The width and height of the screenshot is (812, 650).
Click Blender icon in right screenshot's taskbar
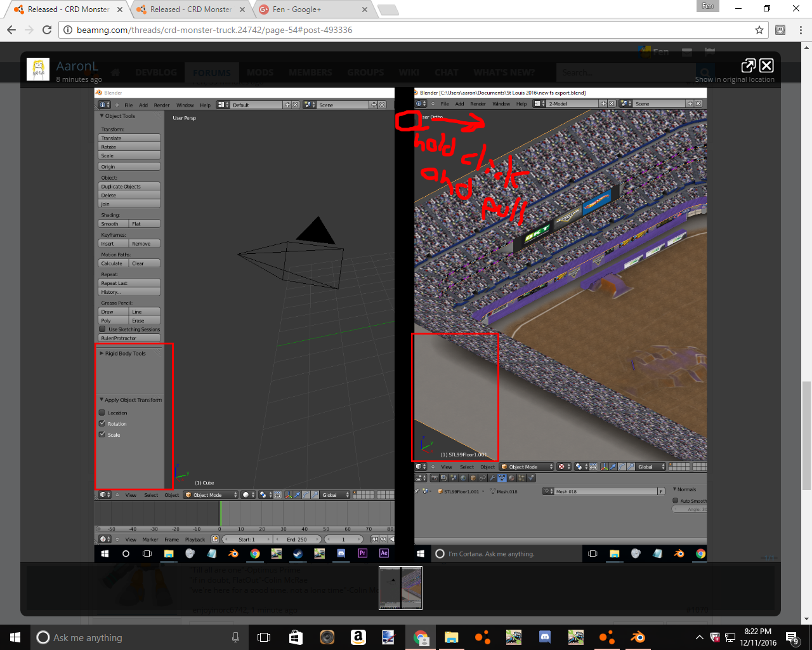pyautogui.click(x=679, y=554)
